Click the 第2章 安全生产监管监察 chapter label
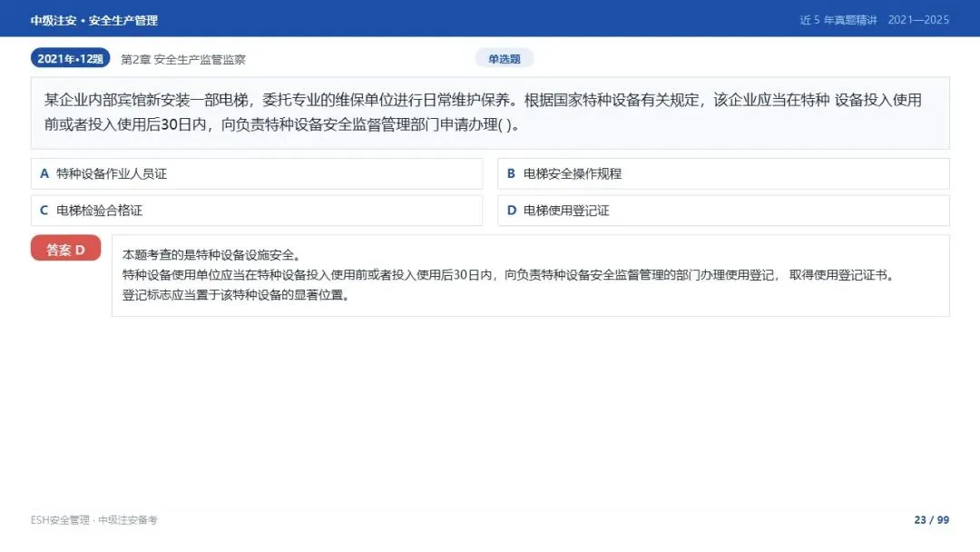The width and height of the screenshot is (980, 552). tap(183, 59)
